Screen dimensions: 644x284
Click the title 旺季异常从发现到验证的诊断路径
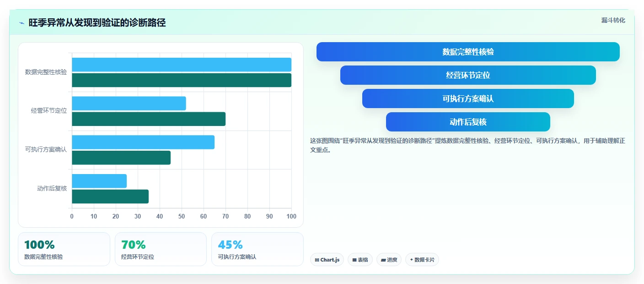[97, 22]
